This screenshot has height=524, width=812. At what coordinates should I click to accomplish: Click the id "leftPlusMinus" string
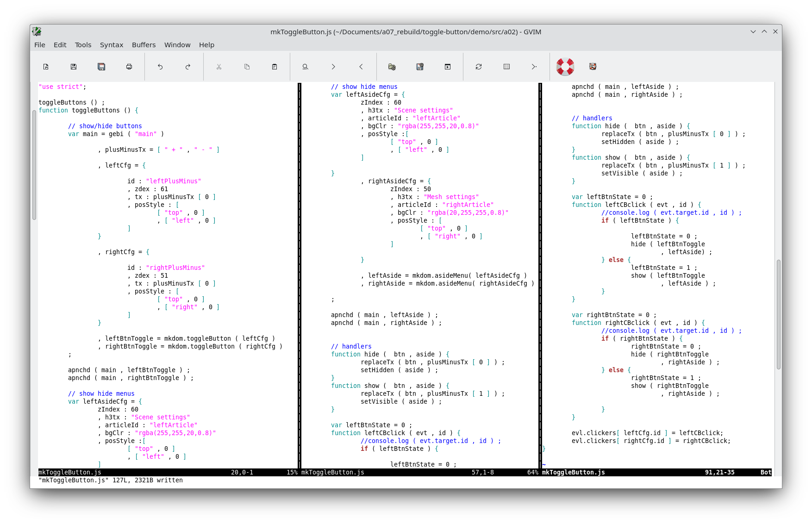click(x=174, y=181)
